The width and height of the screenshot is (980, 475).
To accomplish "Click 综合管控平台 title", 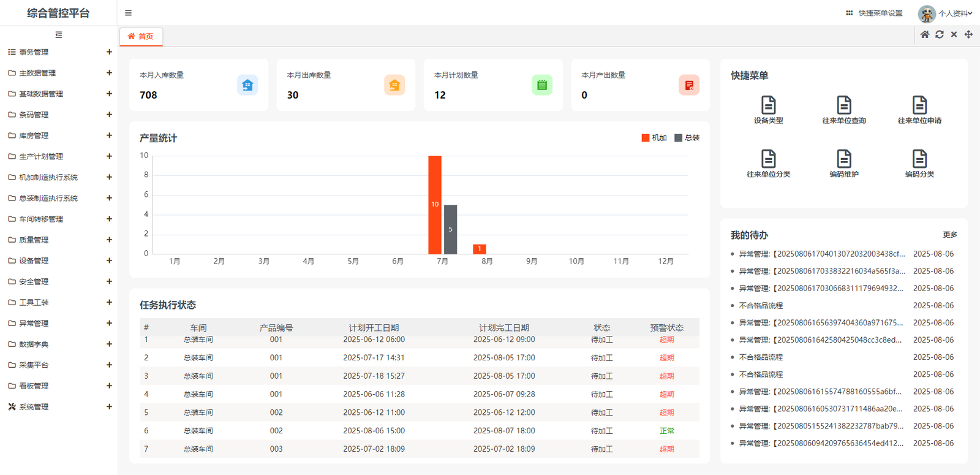I will 58,13.
